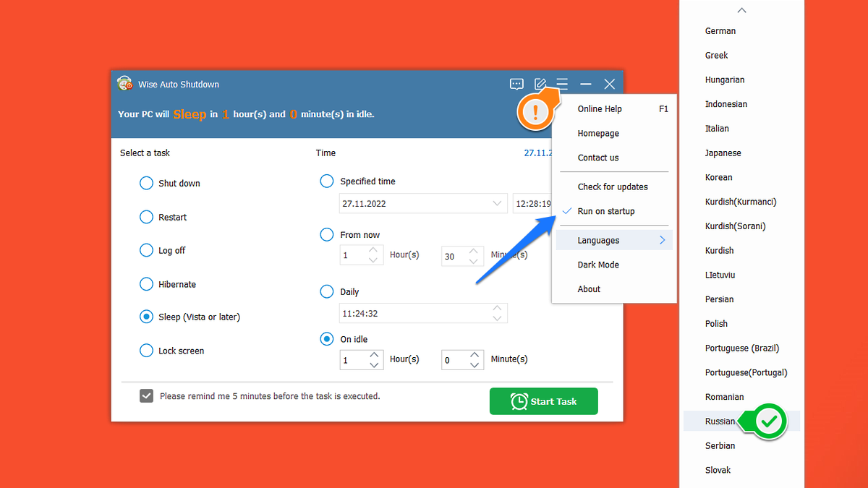Screen dimensions: 868x488
Task: Choose Persian in the language list
Action: pyautogui.click(x=742, y=299)
